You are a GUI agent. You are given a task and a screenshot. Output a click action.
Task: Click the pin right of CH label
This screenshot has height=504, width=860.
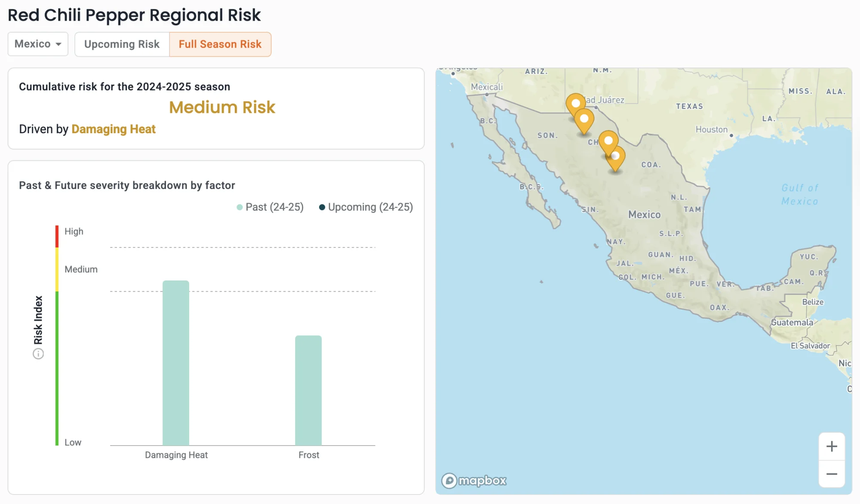click(x=608, y=141)
